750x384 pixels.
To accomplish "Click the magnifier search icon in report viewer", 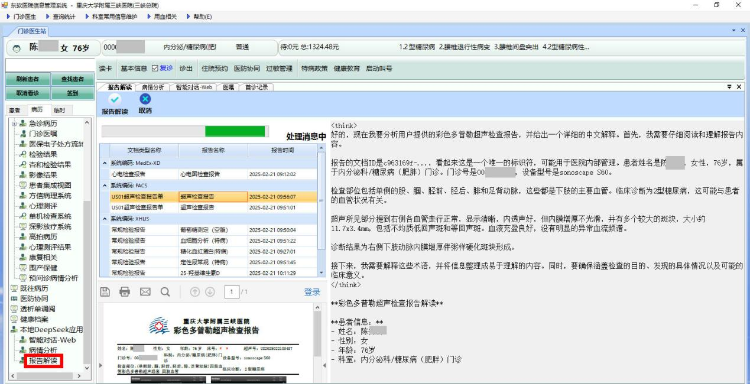I will [165, 292].
